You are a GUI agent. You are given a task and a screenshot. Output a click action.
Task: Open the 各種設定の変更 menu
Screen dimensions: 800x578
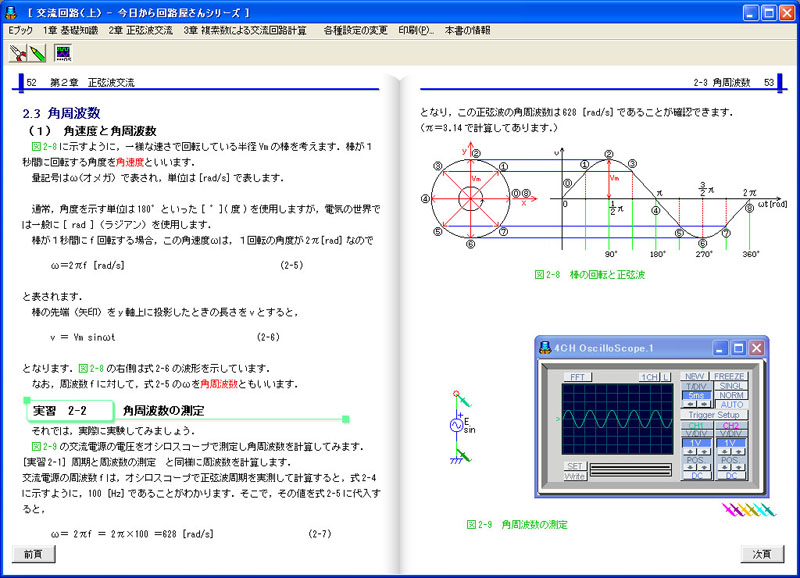coord(356,31)
